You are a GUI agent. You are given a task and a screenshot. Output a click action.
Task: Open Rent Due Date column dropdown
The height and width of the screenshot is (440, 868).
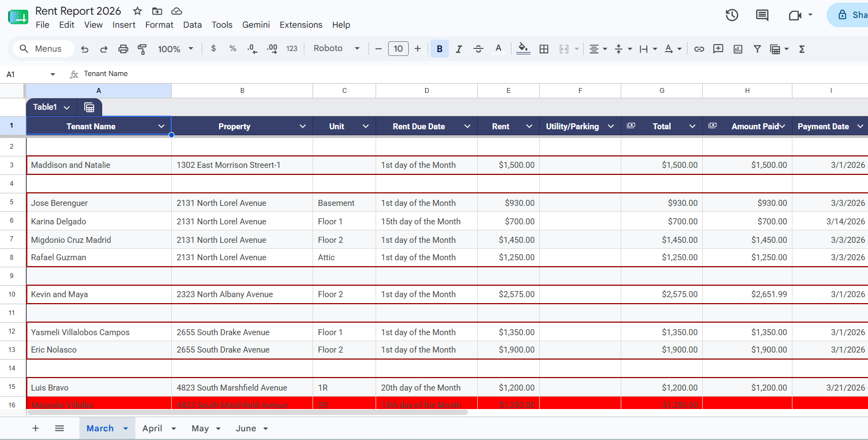click(x=467, y=126)
